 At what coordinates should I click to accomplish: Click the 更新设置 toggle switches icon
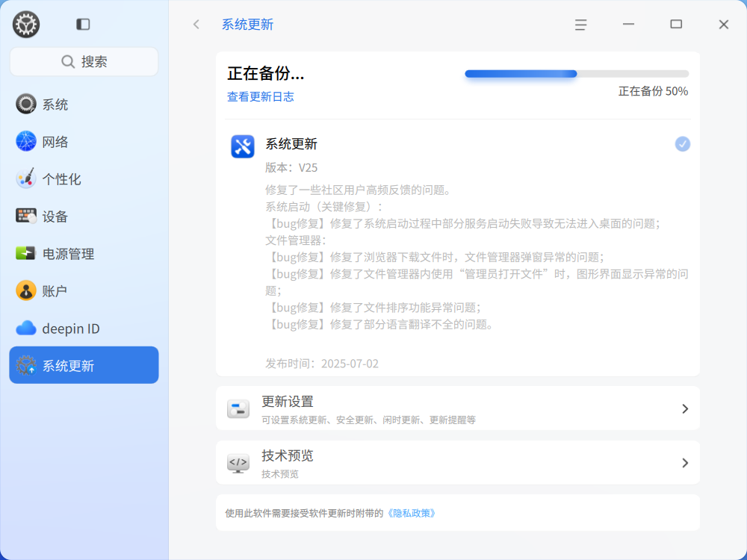point(238,408)
